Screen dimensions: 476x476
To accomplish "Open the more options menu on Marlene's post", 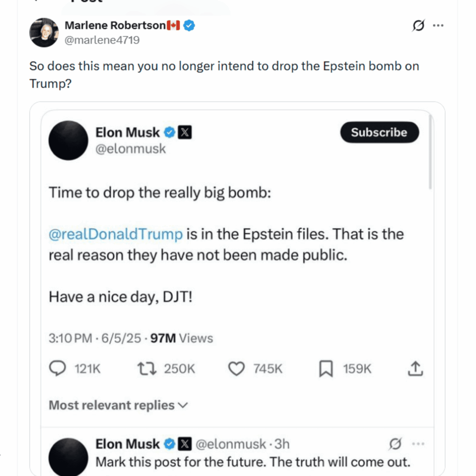I will 438,26.
